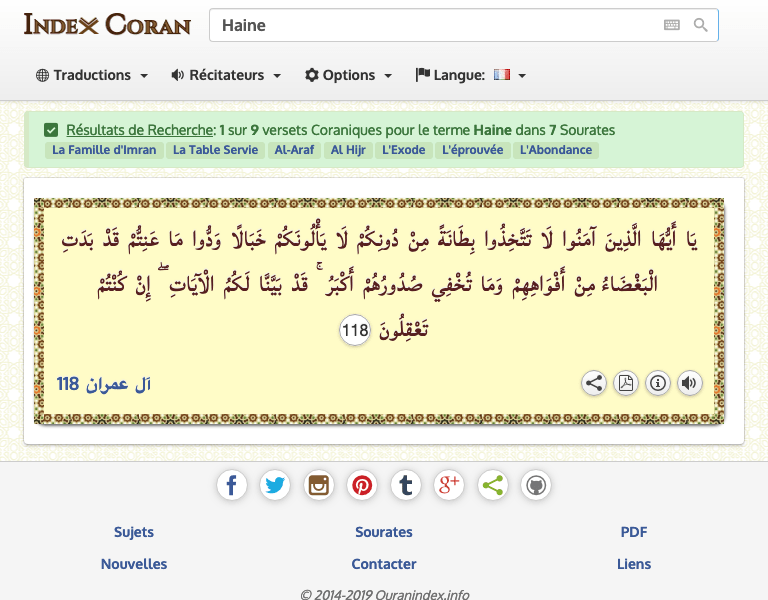Share the page on Facebook
The width and height of the screenshot is (768, 600).
[x=231, y=486]
